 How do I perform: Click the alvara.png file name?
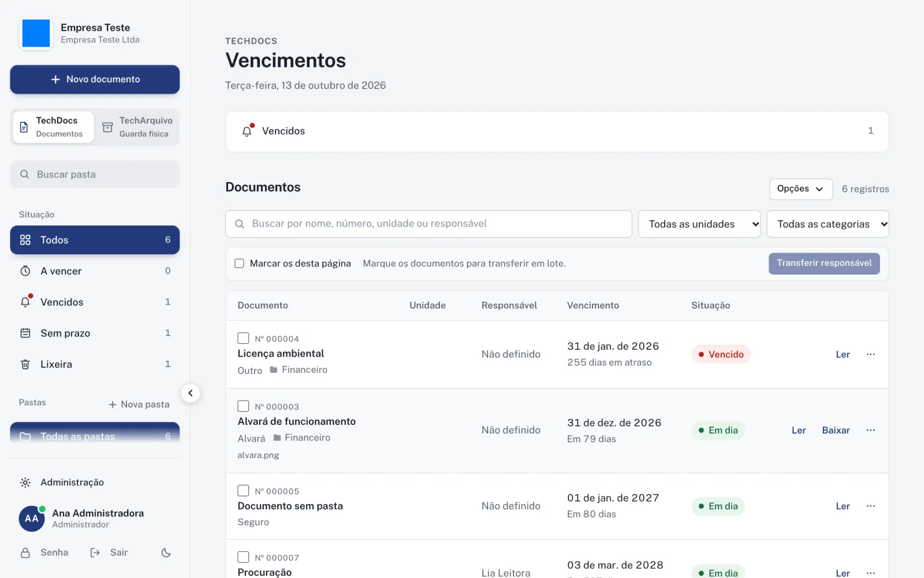pos(258,455)
